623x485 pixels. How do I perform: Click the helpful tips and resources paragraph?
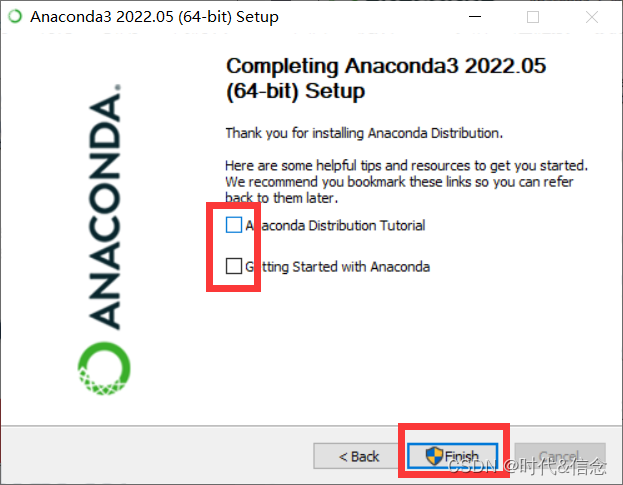click(x=406, y=182)
